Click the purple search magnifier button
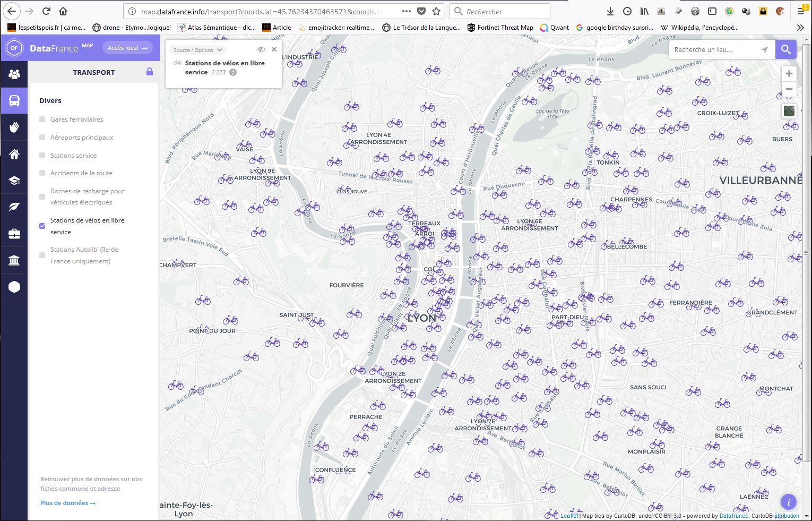Viewport: 812px width, 521px height. (x=785, y=49)
